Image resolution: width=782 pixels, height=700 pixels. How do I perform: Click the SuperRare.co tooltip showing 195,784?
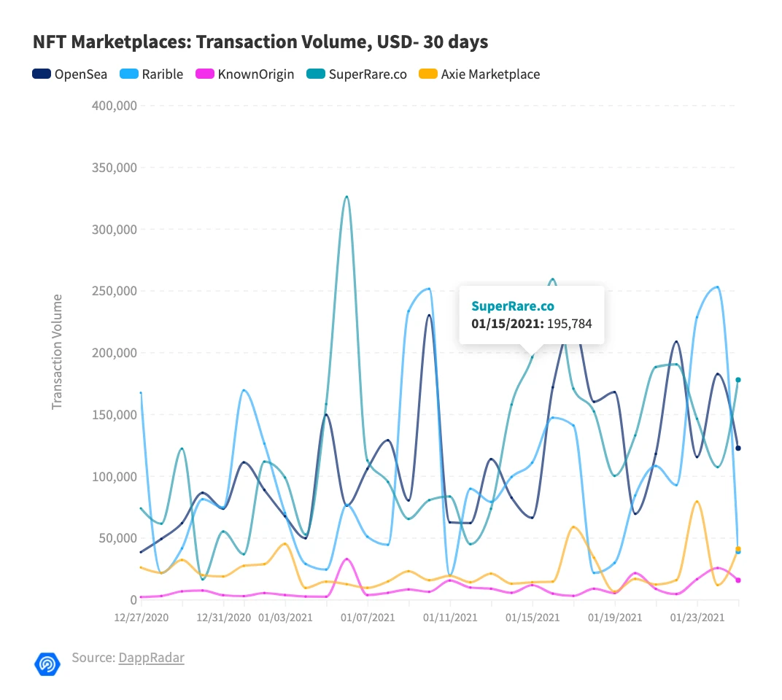click(531, 314)
